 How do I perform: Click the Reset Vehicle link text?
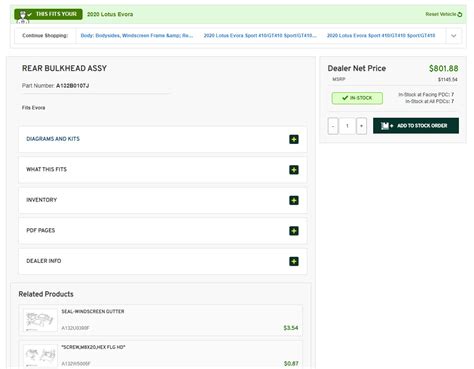(441, 14)
